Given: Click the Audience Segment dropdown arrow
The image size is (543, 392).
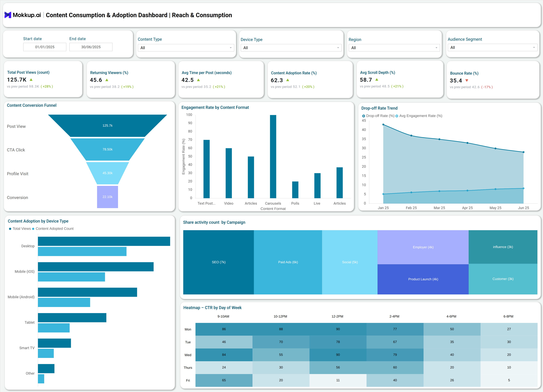Looking at the screenshot, I should click(534, 48).
